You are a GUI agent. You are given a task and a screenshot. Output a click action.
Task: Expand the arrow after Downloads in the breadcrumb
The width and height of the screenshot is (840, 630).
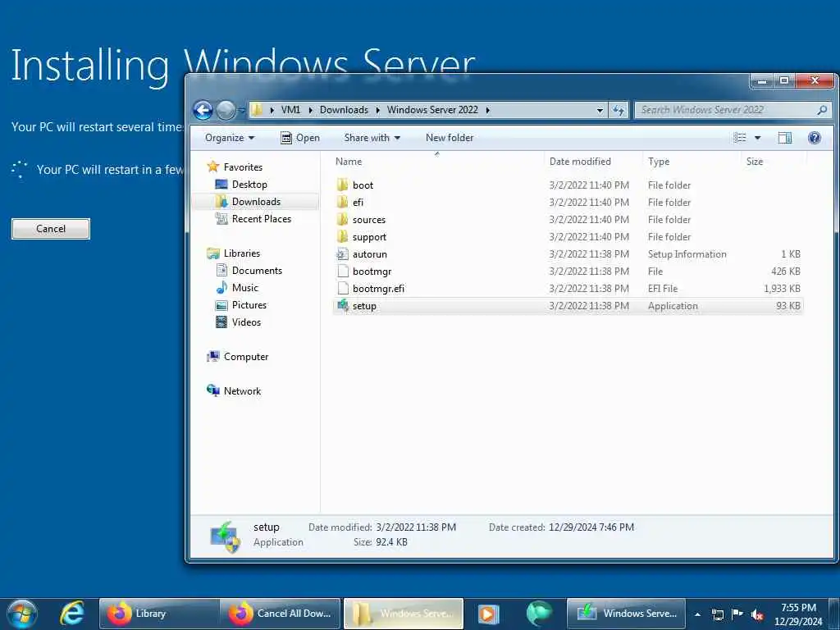tap(377, 110)
